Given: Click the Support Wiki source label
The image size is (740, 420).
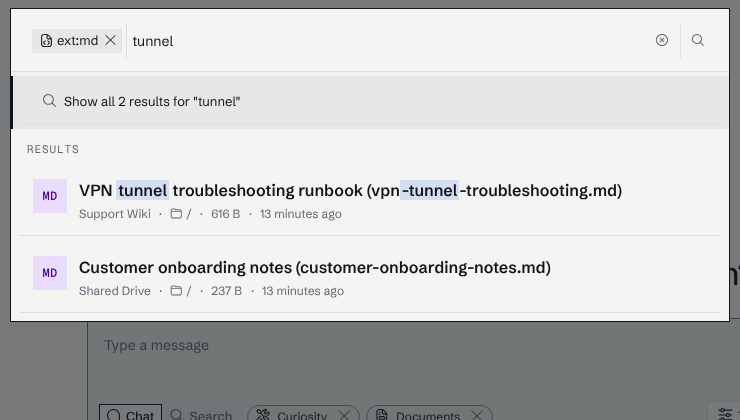Looking at the screenshot, I should [115, 214].
